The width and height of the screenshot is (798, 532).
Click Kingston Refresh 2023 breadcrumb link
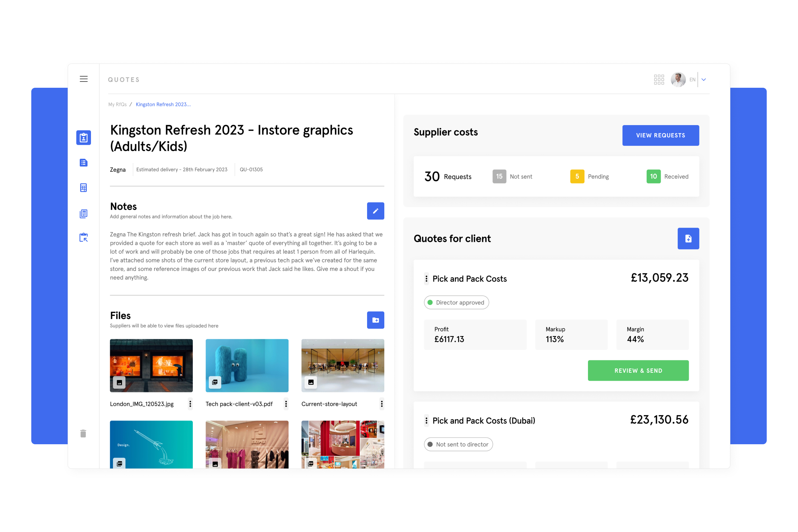(163, 104)
